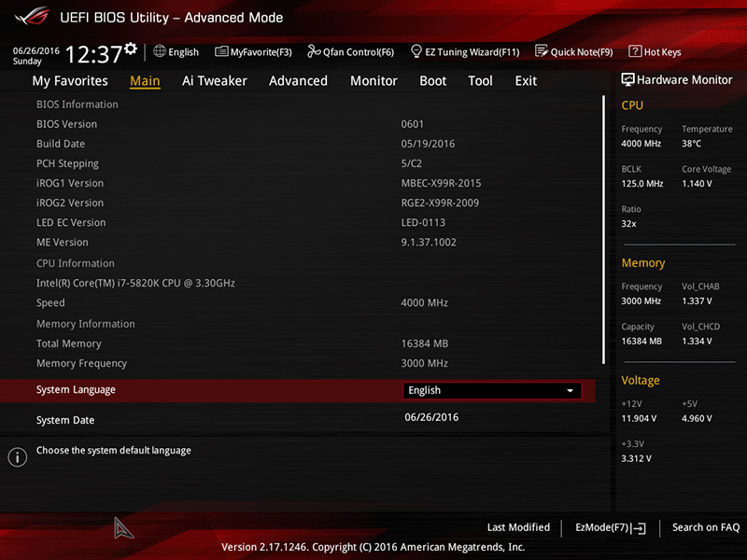Click the Build Date row label
This screenshot has height=560, width=747.
61,144
